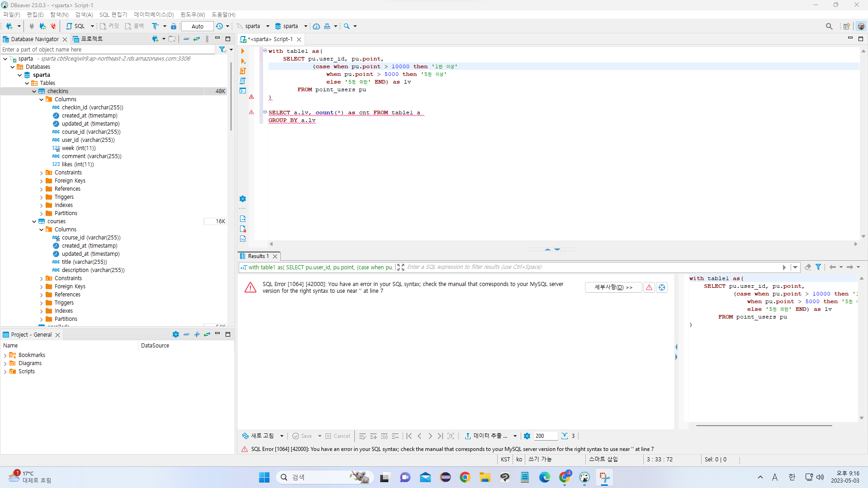Image resolution: width=868 pixels, height=488 pixels.
Task: Click the Reconnect plug toolbar icon
Action: [42, 26]
